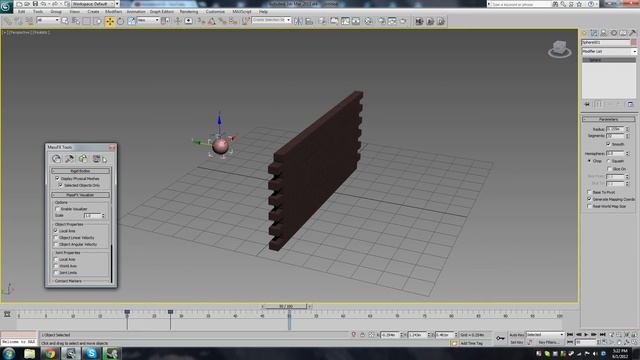The image size is (640, 360).
Task: Click Add Time Tag button
Action: [x=471, y=343]
